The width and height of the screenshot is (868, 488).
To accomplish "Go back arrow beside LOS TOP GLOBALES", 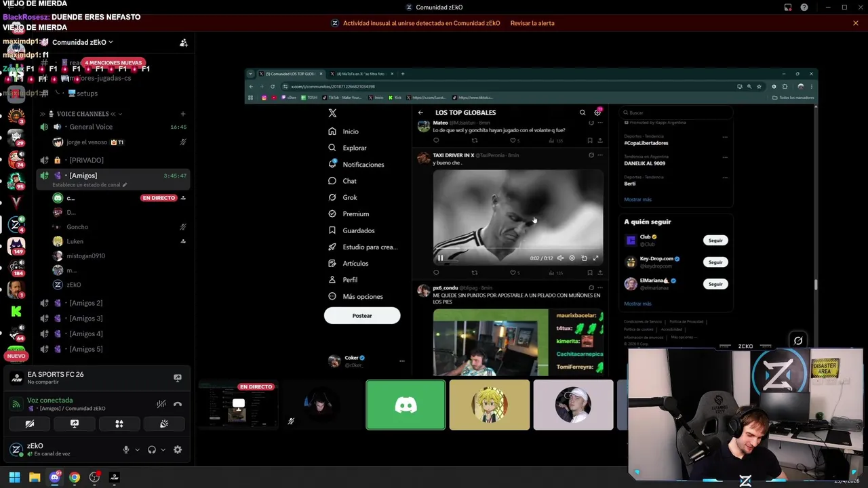I will (420, 113).
